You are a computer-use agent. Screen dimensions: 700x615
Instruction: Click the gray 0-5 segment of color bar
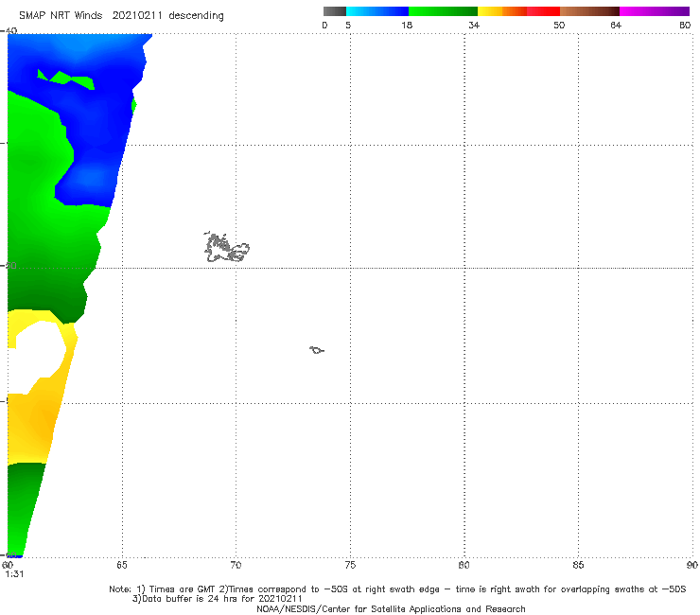335,11
